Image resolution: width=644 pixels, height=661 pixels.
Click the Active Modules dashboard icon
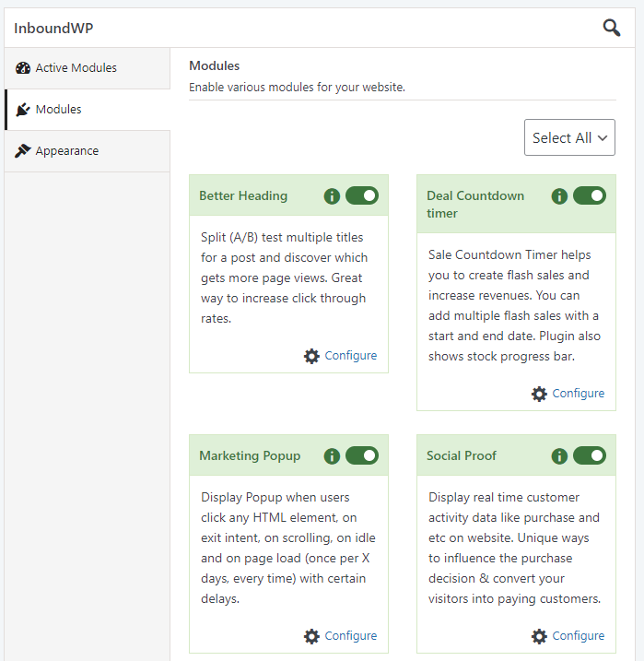click(x=23, y=68)
